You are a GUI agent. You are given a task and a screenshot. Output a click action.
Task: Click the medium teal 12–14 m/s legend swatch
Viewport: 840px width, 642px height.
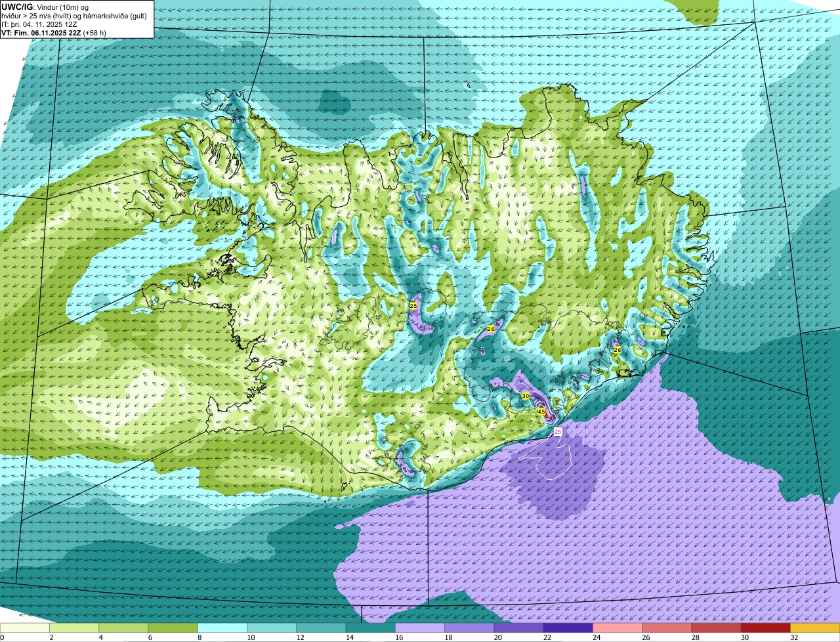tap(321, 628)
